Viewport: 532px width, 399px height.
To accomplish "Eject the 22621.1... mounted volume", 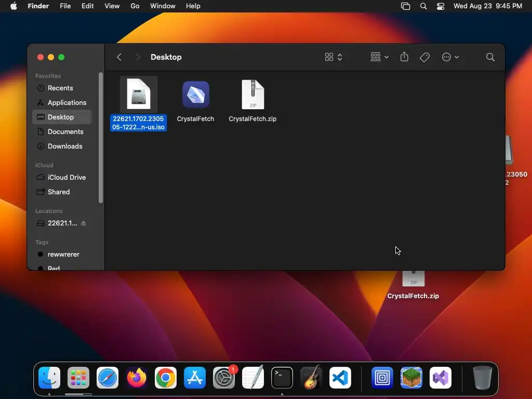I will [x=84, y=223].
